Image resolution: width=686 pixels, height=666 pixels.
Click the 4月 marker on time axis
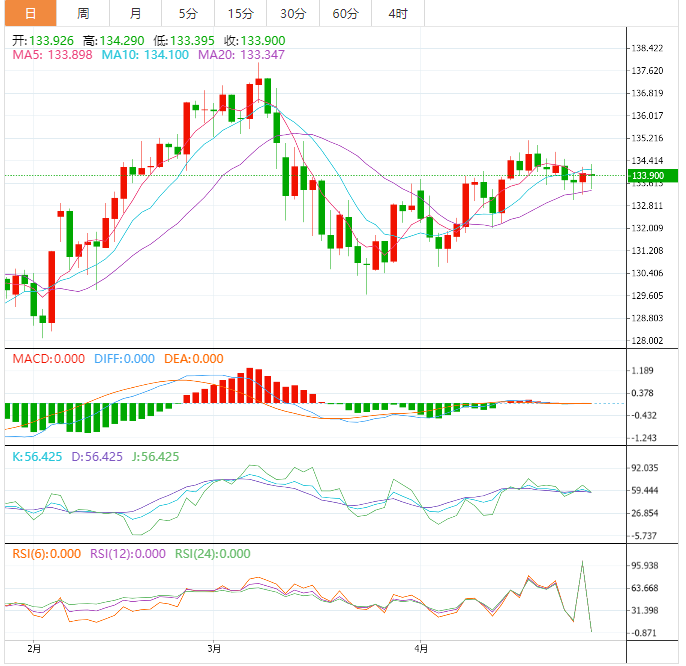point(423,648)
